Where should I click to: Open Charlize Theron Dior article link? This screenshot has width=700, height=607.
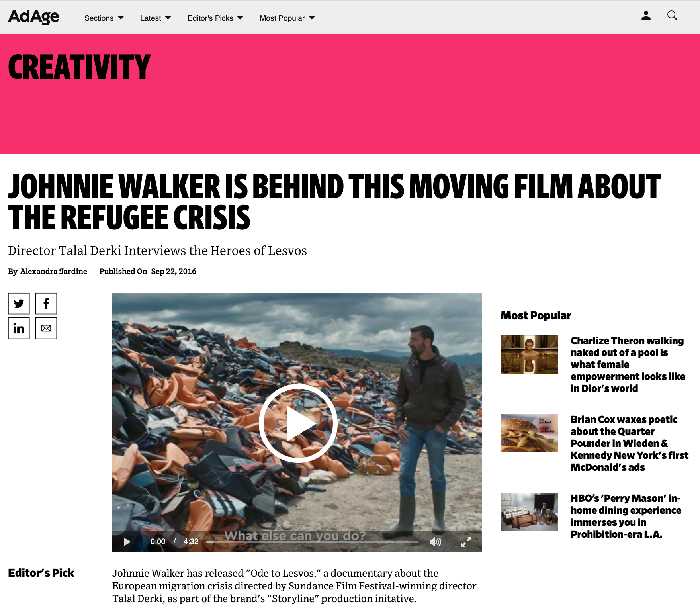[628, 364]
